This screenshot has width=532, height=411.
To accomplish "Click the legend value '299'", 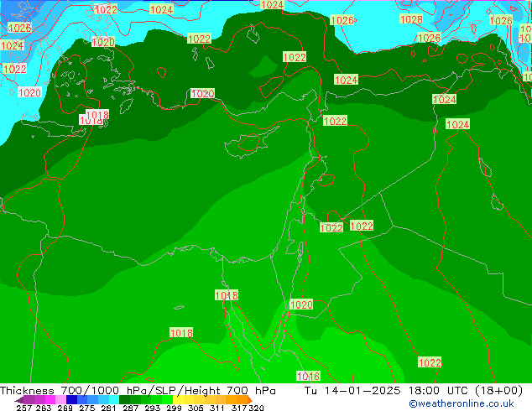I will [174, 408].
